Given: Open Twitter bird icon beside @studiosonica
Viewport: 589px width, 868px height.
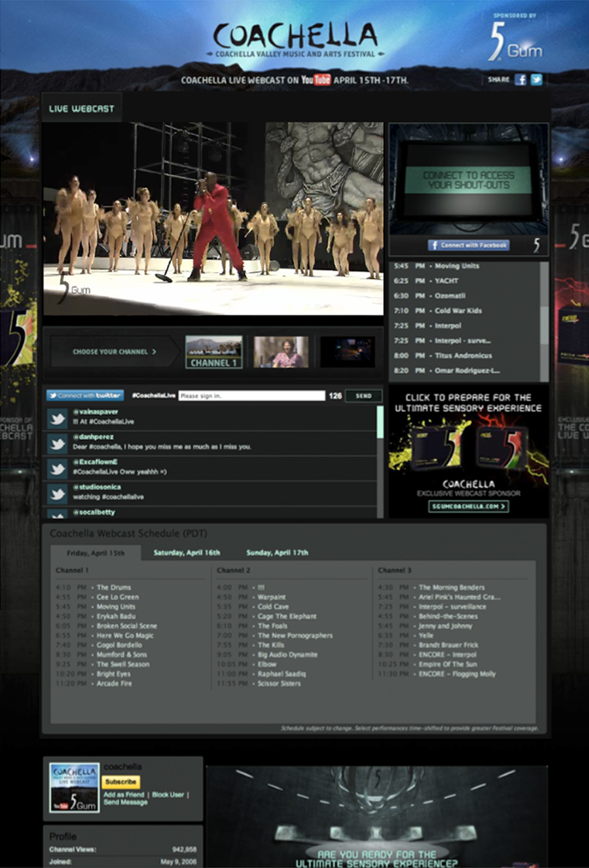Looking at the screenshot, I should coord(58,493).
